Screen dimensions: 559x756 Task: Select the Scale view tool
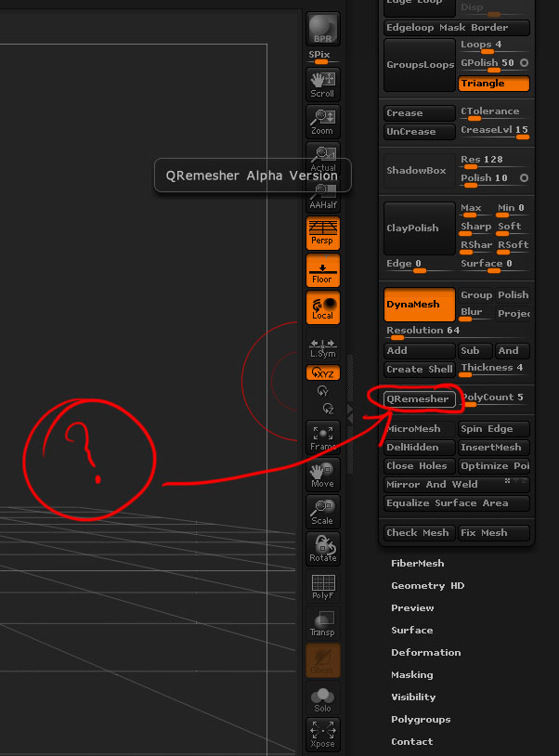[x=323, y=512]
